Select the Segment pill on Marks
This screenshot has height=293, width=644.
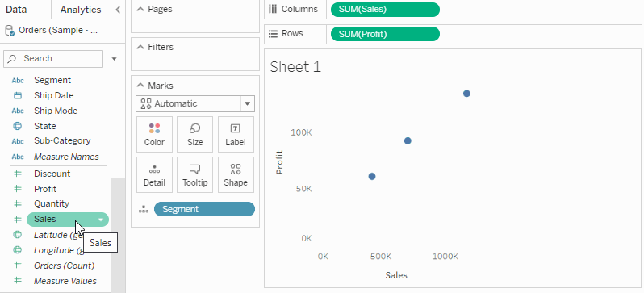tap(204, 209)
